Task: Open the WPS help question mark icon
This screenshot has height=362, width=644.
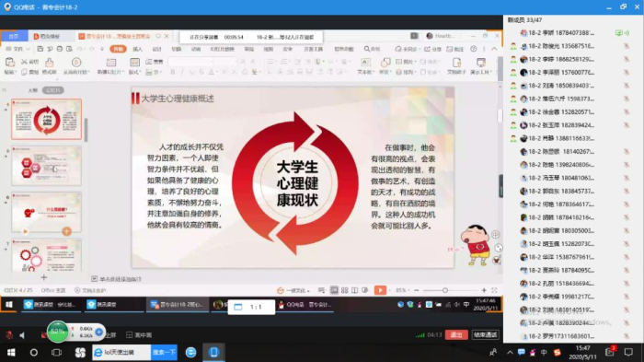Action: pyautogui.click(x=474, y=49)
